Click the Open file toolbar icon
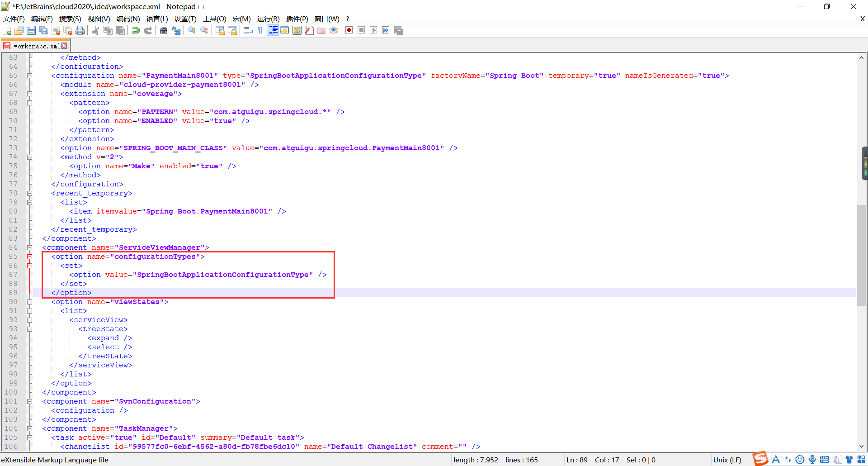Image resolution: width=868 pixels, height=466 pixels. pos(19,30)
